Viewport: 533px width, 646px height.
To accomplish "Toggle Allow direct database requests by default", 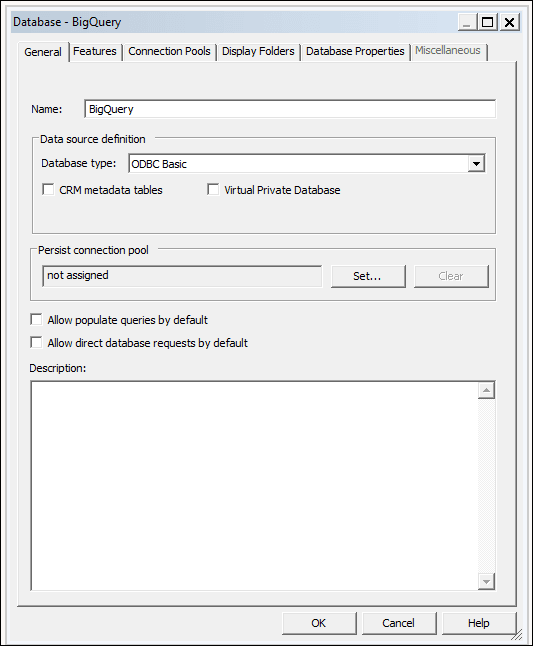I will pos(36,343).
